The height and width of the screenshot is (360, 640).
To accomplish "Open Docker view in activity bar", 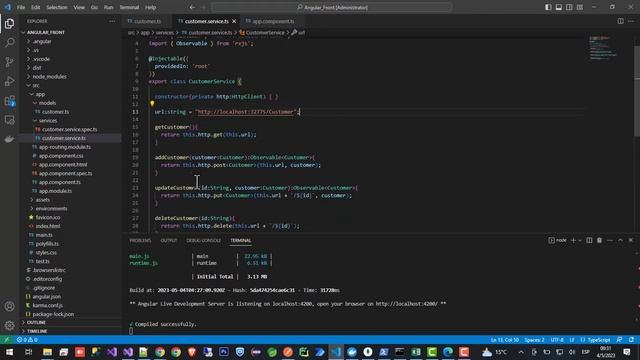I will click(x=9, y=139).
